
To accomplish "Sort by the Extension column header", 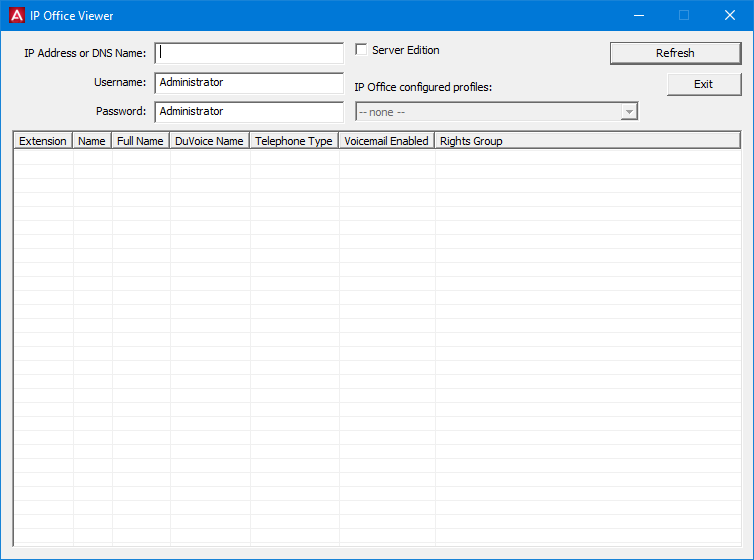I will coord(43,141).
